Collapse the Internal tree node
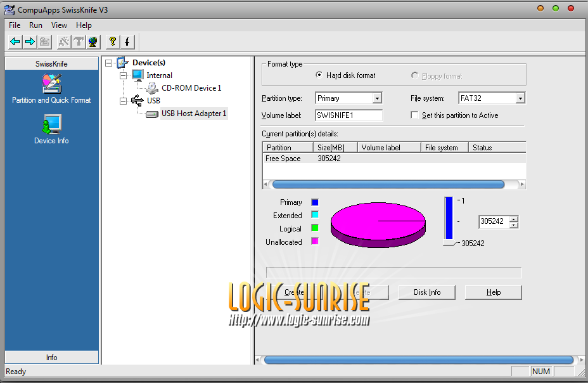 coord(123,75)
